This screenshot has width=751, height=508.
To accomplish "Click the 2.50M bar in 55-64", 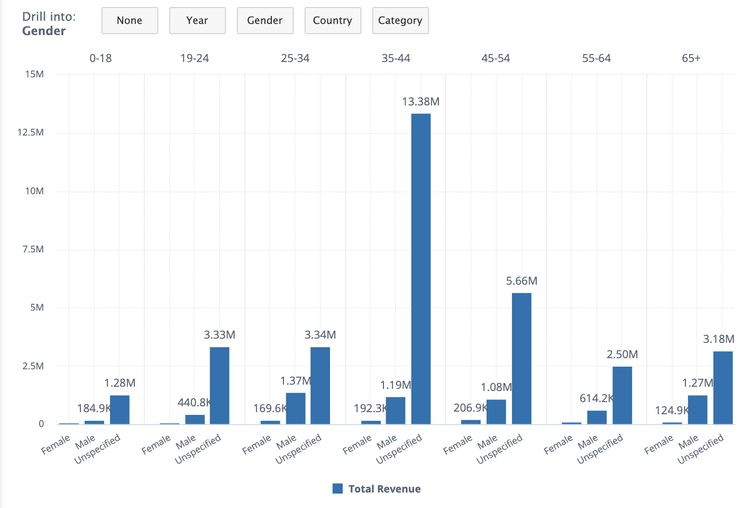I will pos(622,395).
